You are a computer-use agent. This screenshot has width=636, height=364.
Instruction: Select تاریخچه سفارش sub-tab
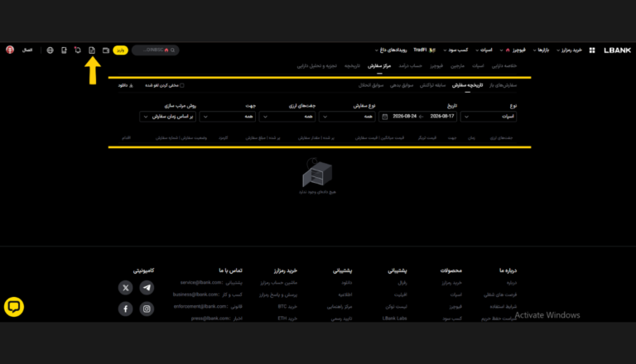pos(467,85)
